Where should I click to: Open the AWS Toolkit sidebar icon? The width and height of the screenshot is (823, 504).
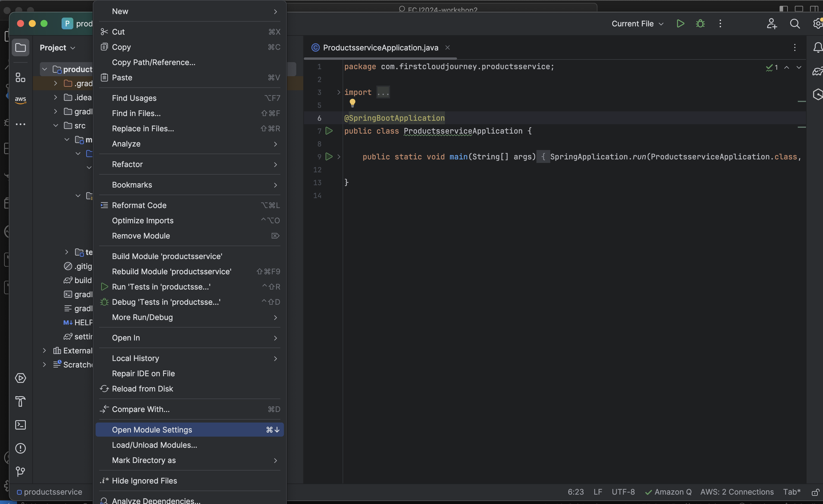[20, 100]
